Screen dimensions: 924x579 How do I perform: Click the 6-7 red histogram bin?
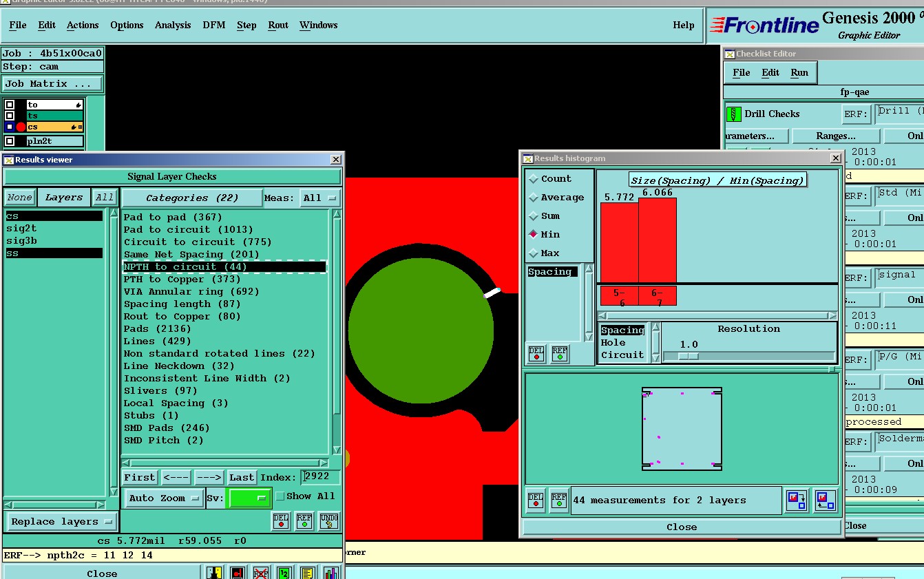coord(658,296)
